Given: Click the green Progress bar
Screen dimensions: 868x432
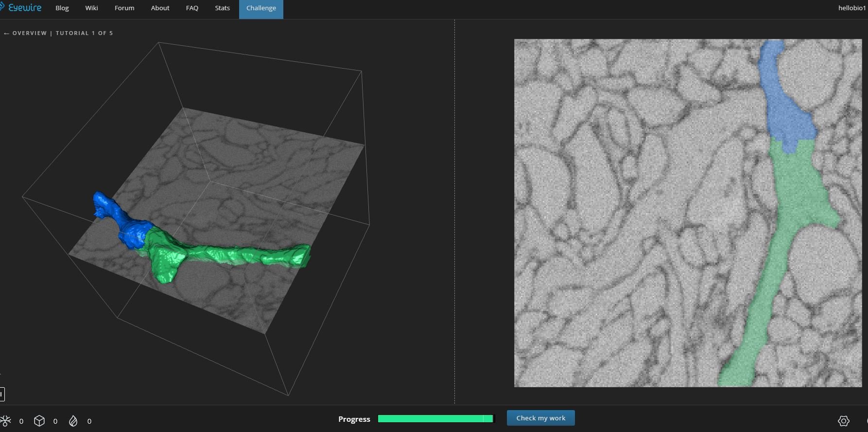Looking at the screenshot, I should point(435,419).
